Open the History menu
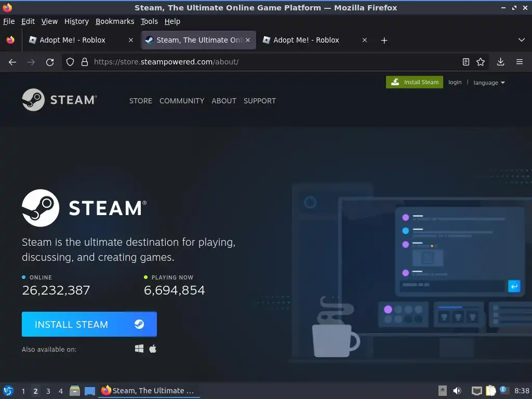The width and height of the screenshot is (532, 399). [x=76, y=21]
